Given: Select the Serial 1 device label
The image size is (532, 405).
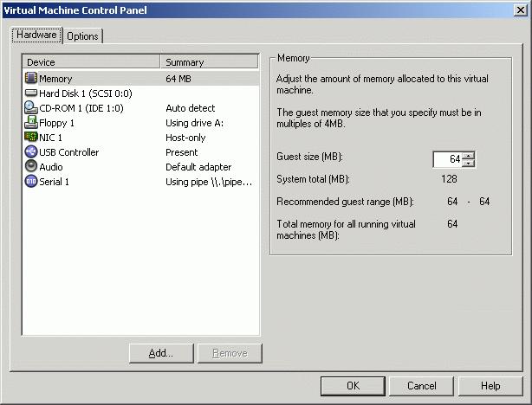Looking at the screenshot, I should (54, 182).
